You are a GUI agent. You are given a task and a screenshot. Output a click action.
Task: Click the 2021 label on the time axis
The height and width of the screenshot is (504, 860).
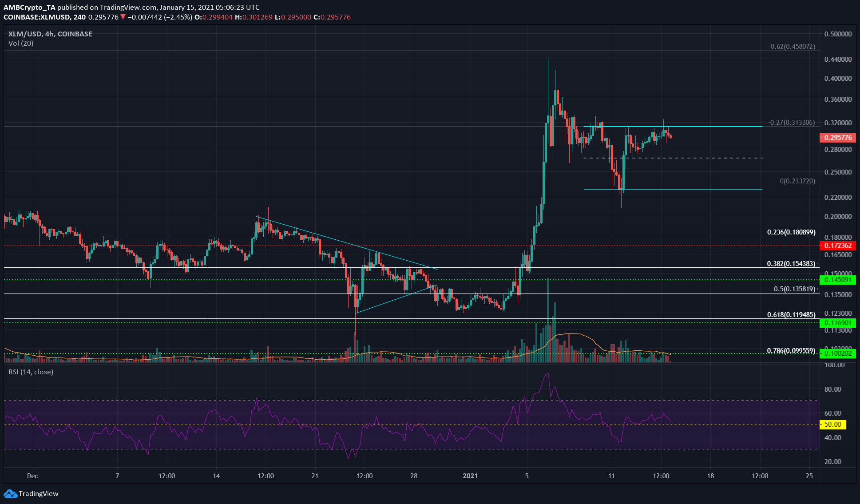pyautogui.click(x=470, y=476)
